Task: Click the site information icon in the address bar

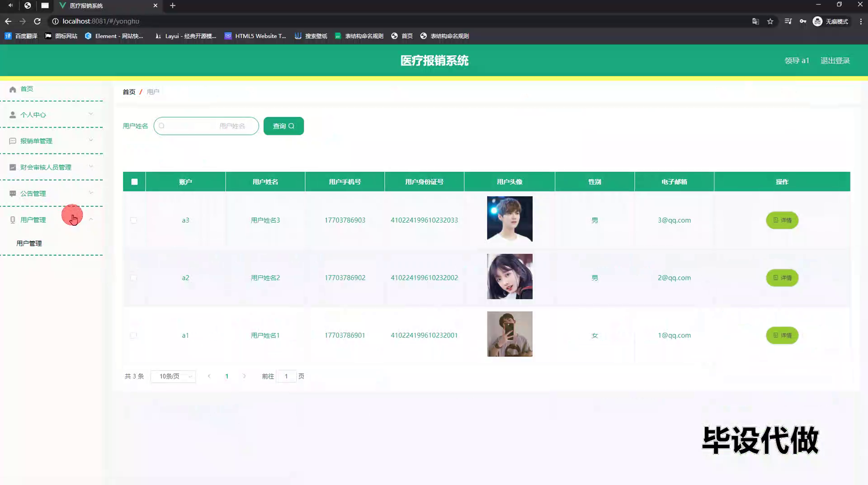Action: coord(55,21)
